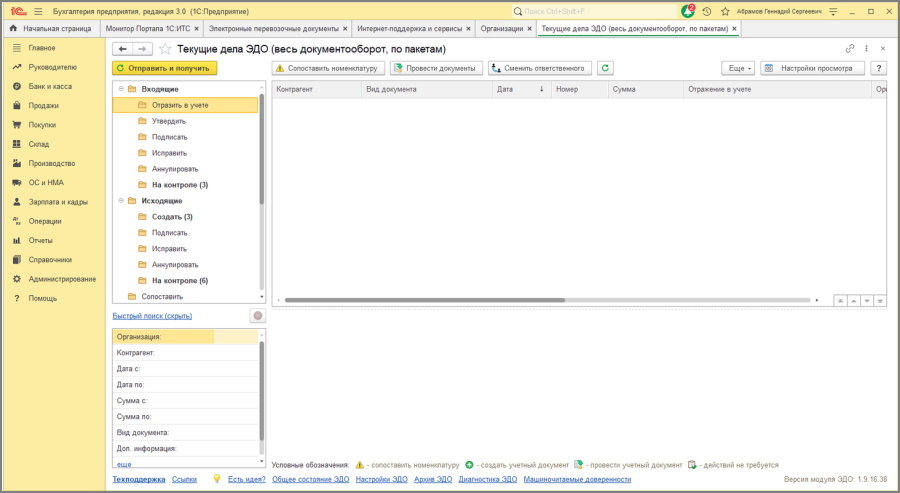
Task: Open Склад section in sidebar
Action: [x=38, y=144]
